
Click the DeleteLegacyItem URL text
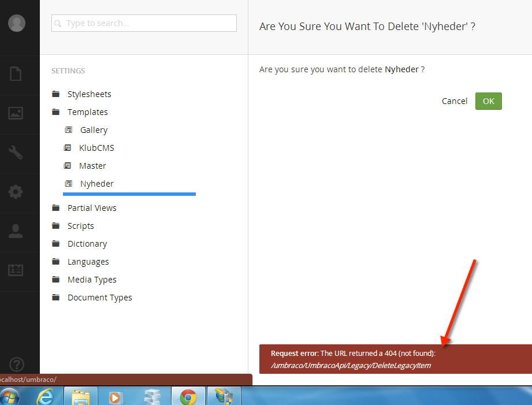pyautogui.click(x=351, y=366)
